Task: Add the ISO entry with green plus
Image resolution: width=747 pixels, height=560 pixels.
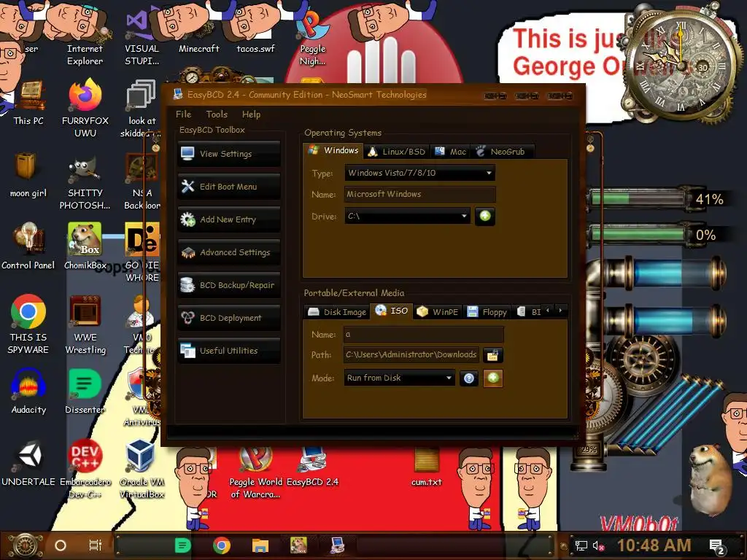Action: (x=493, y=378)
